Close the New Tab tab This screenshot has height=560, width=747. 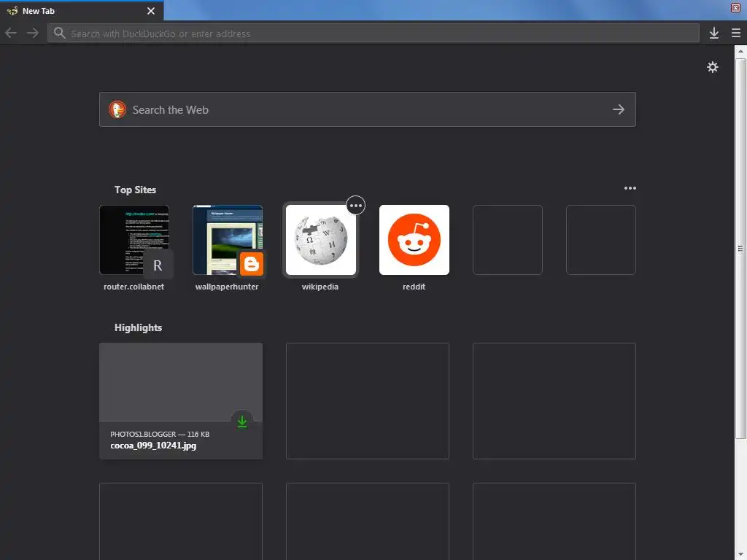click(150, 10)
